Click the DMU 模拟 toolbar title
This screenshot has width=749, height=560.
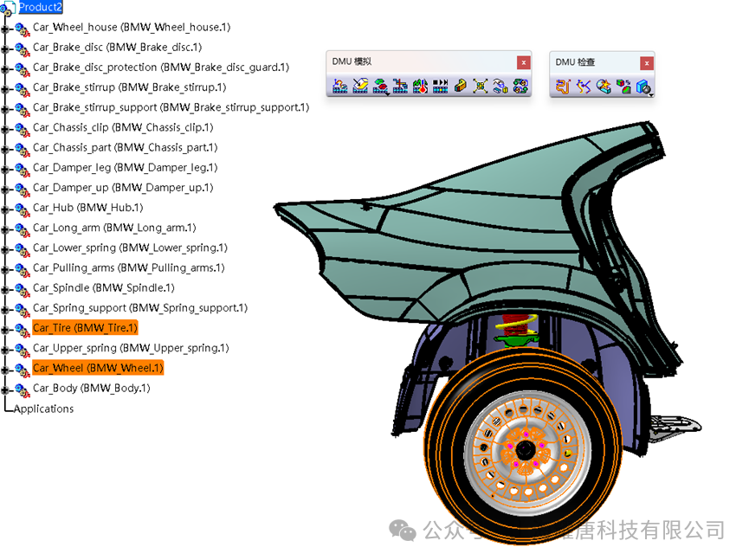click(x=352, y=61)
